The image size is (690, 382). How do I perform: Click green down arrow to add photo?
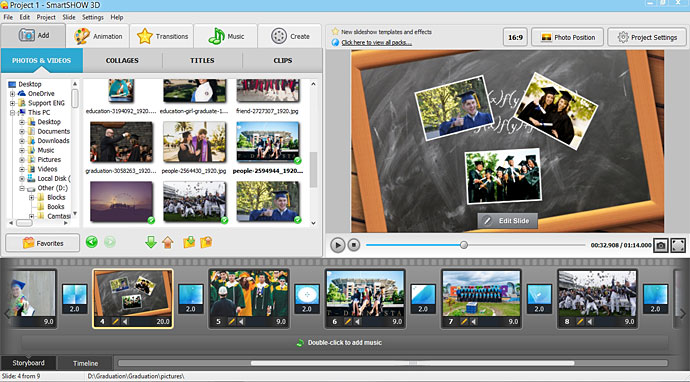point(151,242)
